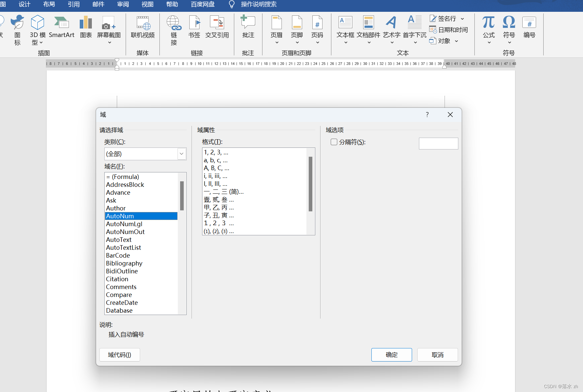The image size is (583, 392).
Task: Select the Database field name
Action: [141, 310]
